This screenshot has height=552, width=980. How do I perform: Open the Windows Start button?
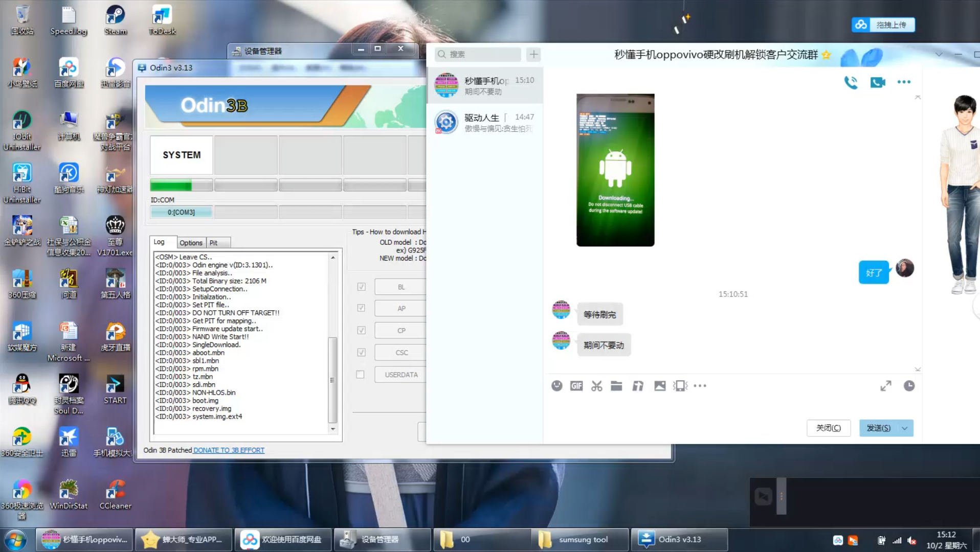tap(15, 540)
